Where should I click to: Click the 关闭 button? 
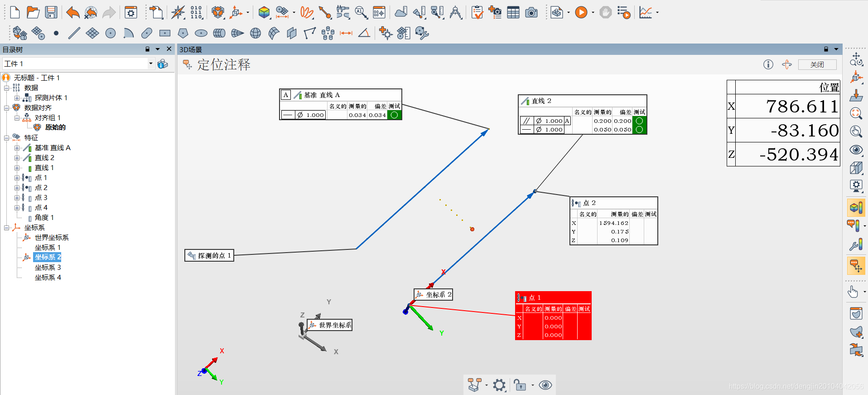(x=817, y=64)
